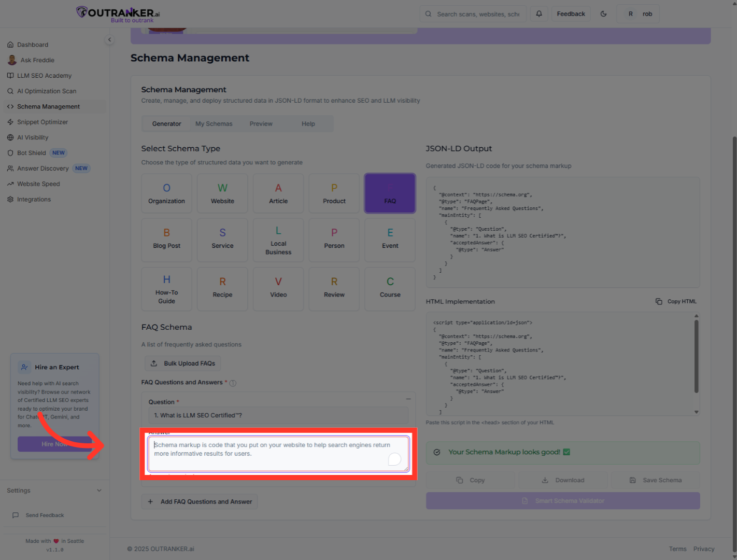737x560 pixels.
Task: Select AI Optimization Scan magnifier icon
Action: [10, 91]
